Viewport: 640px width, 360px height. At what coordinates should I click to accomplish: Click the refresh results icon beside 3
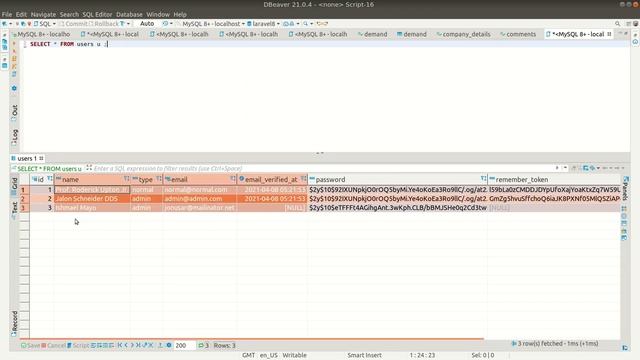tap(200, 345)
